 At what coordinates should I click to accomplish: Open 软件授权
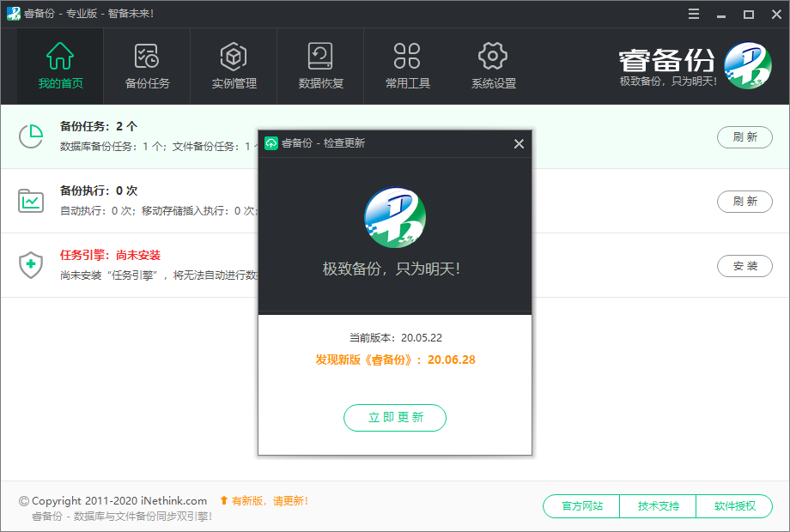[734, 506]
